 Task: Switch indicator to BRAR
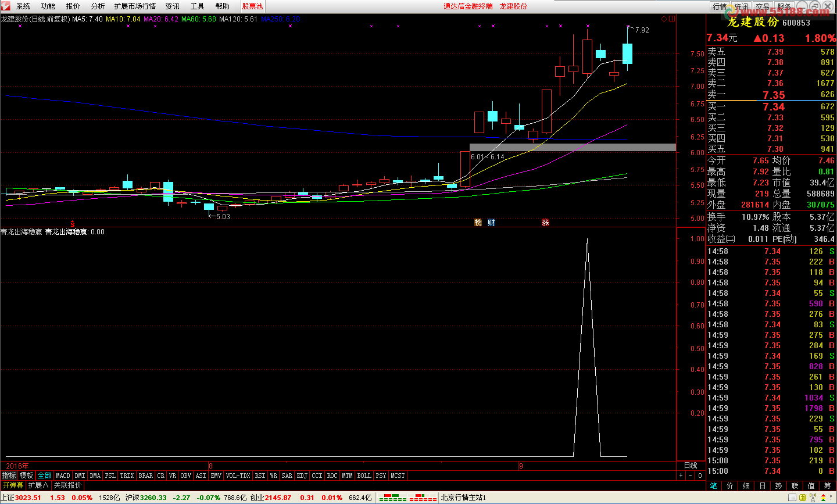pyautogui.click(x=146, y=476)
